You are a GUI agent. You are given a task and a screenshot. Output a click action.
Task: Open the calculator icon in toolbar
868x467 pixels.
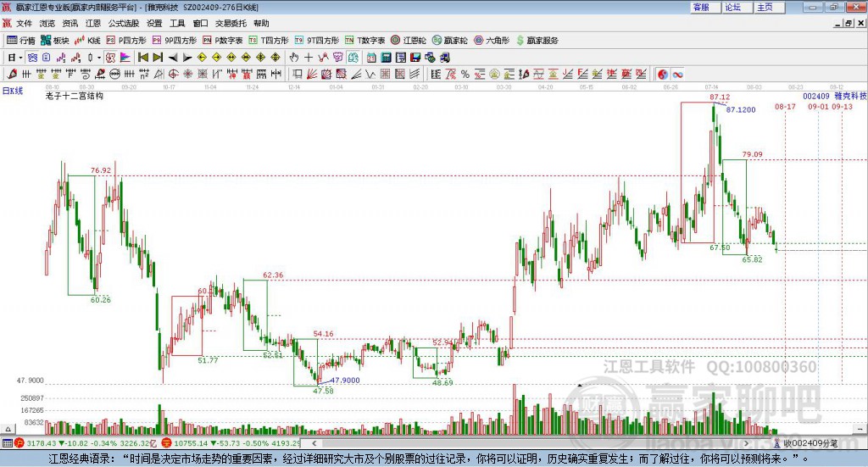(x=387, y=58)
